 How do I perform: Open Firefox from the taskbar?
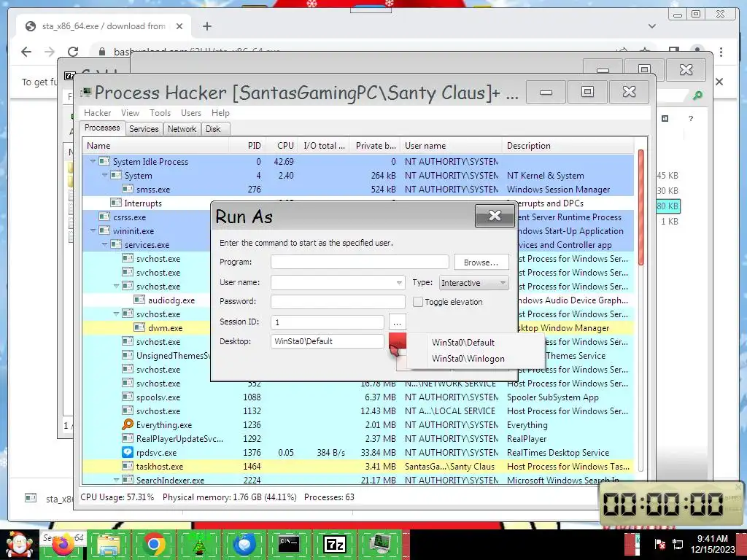coord(64,544)
